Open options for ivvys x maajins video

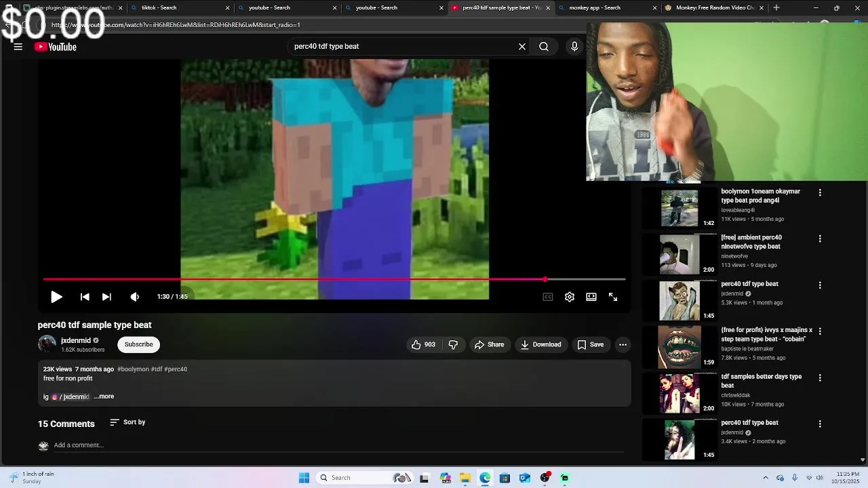pos(820,331)
